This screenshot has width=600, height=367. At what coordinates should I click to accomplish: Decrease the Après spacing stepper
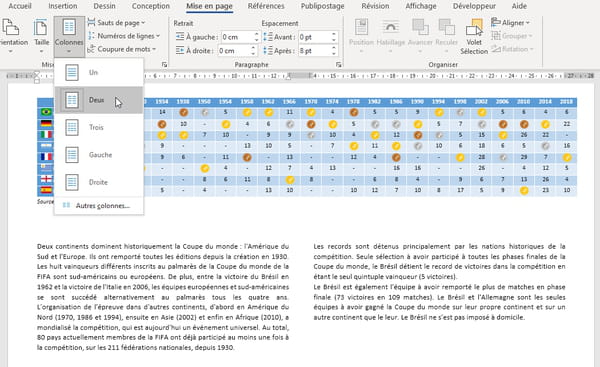tap(334, 54)
